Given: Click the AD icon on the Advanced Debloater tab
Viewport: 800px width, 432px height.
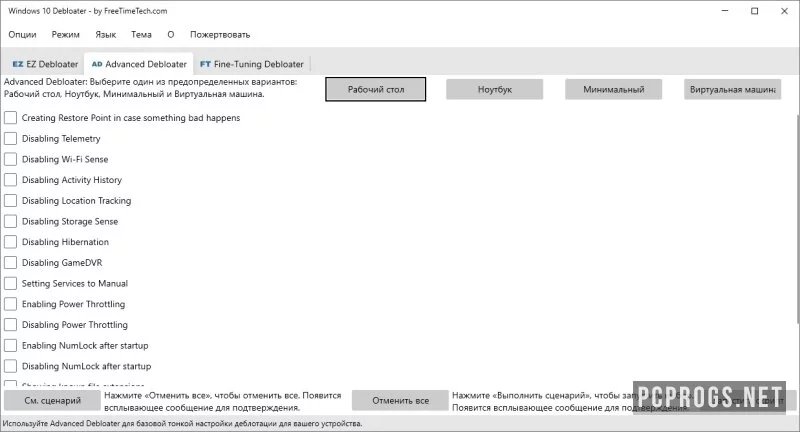Looking at the screenshot, I should tap(97, 64).
